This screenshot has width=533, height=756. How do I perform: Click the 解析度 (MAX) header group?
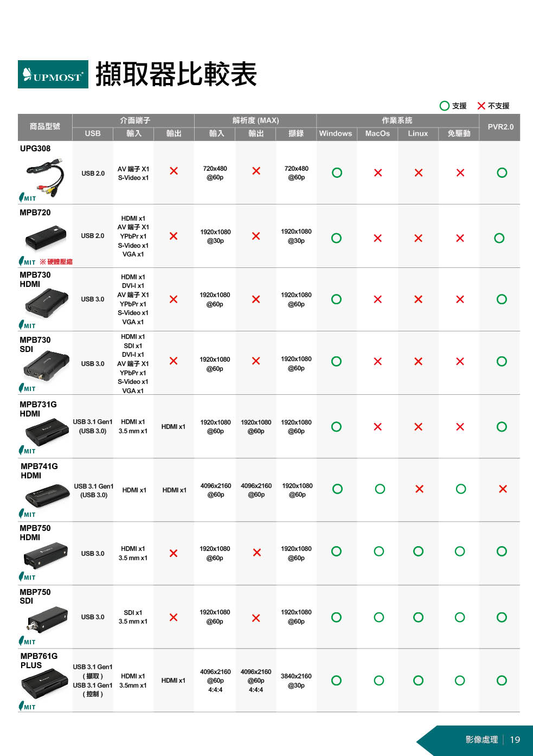pos(255,120)
